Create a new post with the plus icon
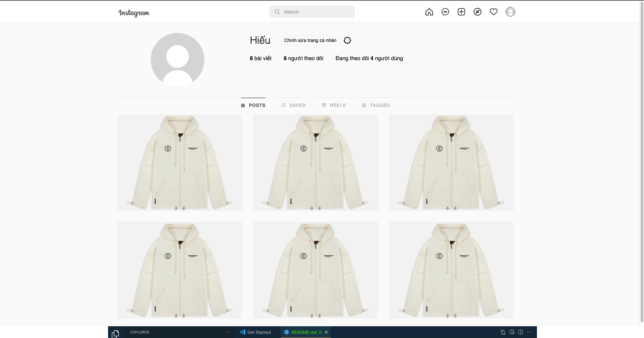 point(461,11)
